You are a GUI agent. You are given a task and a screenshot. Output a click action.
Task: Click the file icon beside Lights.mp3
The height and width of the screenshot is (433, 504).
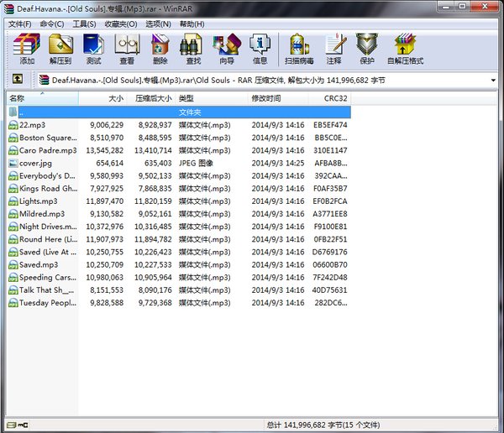click(x=13, y=201)
